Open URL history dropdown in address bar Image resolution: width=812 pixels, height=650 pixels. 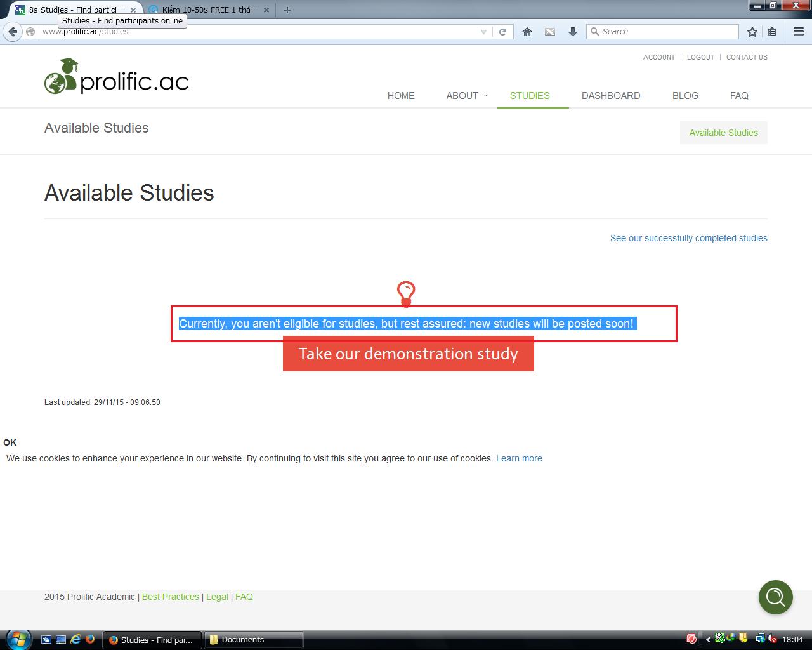click(x=484, y=32)
